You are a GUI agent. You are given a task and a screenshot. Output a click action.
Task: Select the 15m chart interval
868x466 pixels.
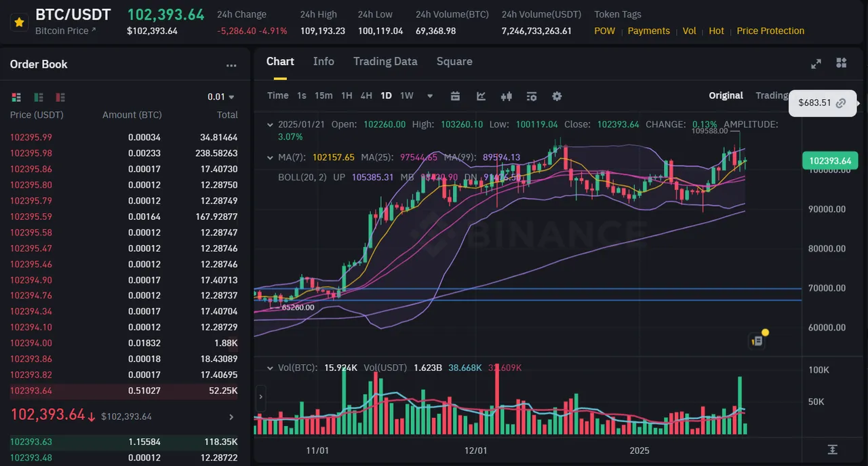[x=323, y=96]
